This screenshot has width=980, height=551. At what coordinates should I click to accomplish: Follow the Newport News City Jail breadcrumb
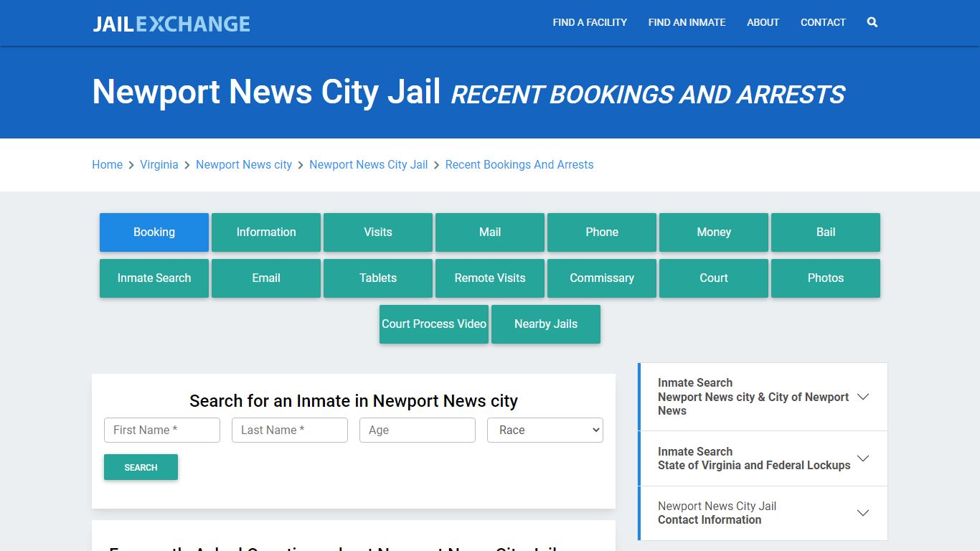click(x=368, y=164)
